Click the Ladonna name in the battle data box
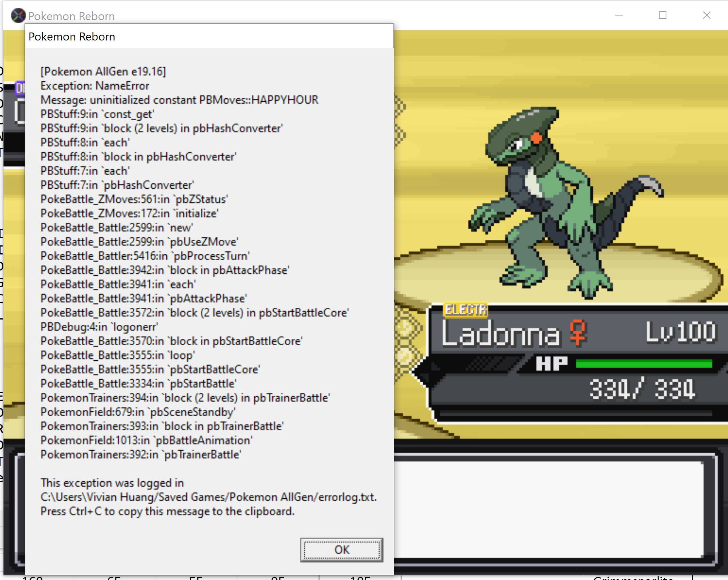728x580 pixels. (501, 333)
